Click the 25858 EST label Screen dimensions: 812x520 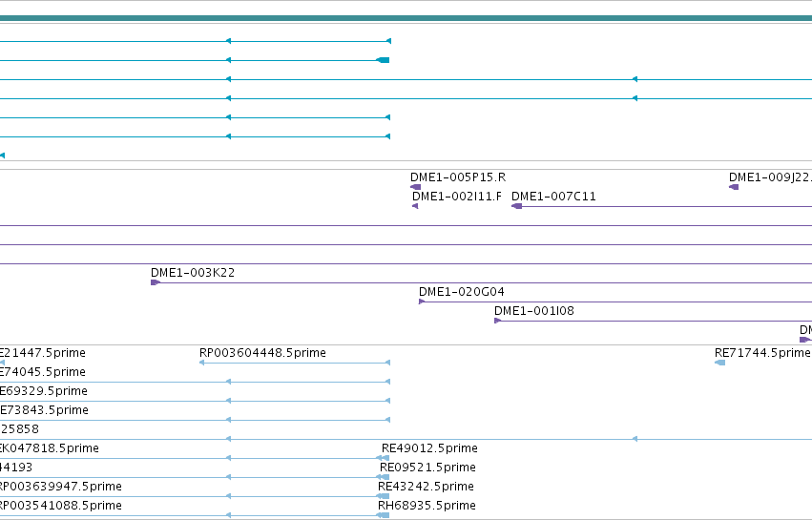click(x=20, y=428)
